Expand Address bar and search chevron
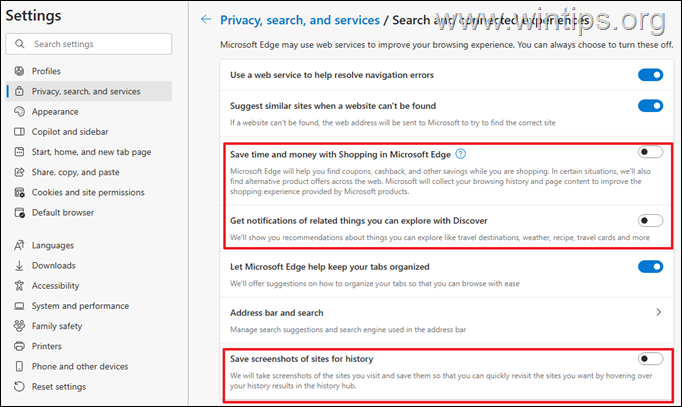This screenshot has width=682, height=407. 658,312
